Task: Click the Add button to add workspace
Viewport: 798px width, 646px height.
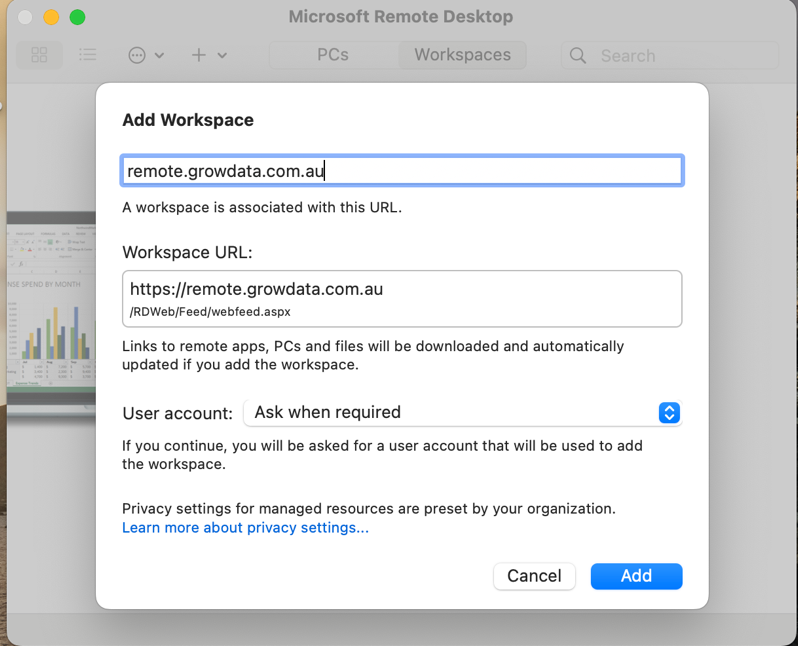Action: tap(636, 576)
